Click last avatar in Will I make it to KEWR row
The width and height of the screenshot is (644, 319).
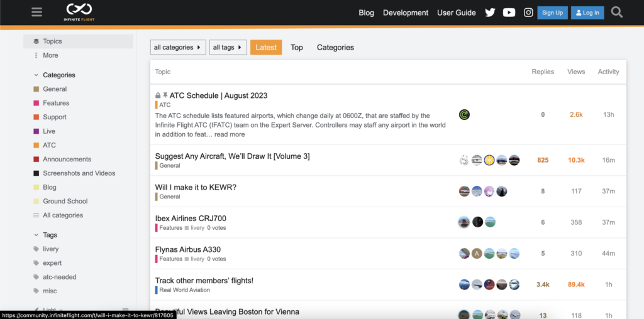502,192
